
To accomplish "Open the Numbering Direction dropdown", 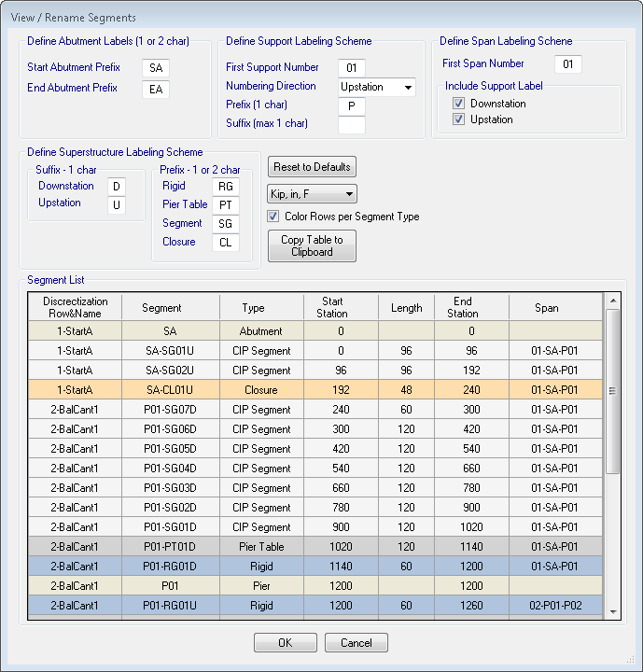I will 376,87.
